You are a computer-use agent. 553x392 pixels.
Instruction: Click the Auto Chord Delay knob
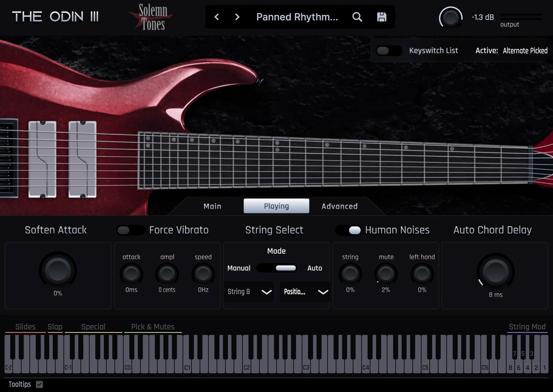click(496, 272)
